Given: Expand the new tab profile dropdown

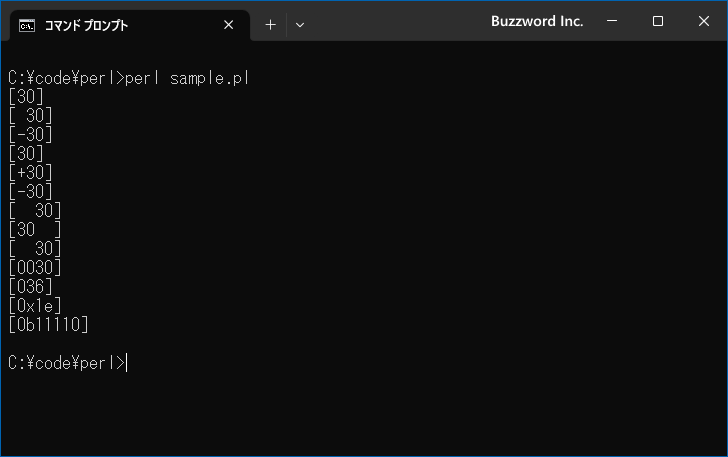Looking at the screenshot, I should (300, 25).
